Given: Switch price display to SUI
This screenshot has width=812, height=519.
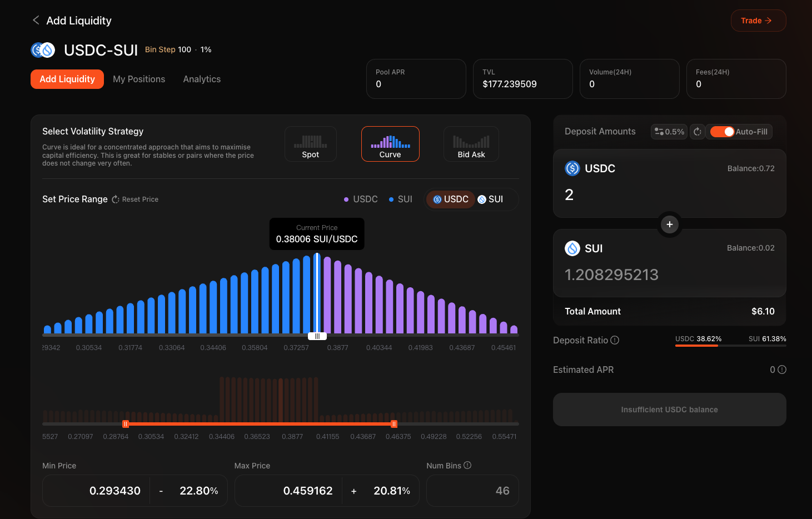Looking at the screenshot, I should 490,199.
